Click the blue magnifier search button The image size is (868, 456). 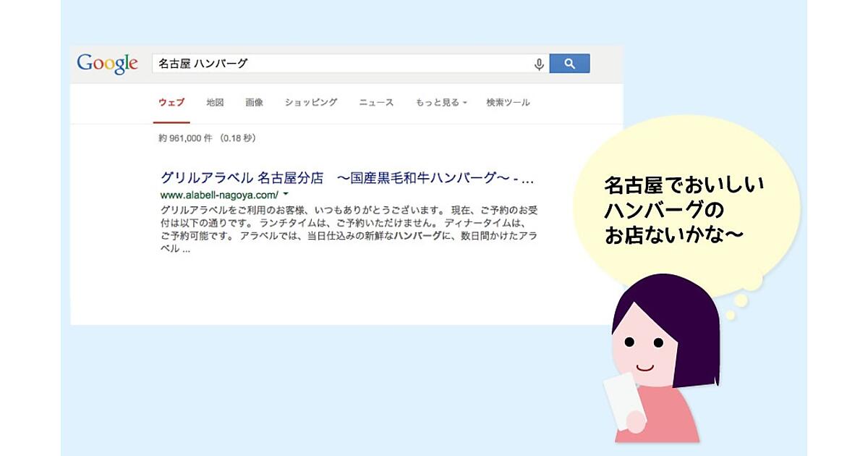pos(570,64)
